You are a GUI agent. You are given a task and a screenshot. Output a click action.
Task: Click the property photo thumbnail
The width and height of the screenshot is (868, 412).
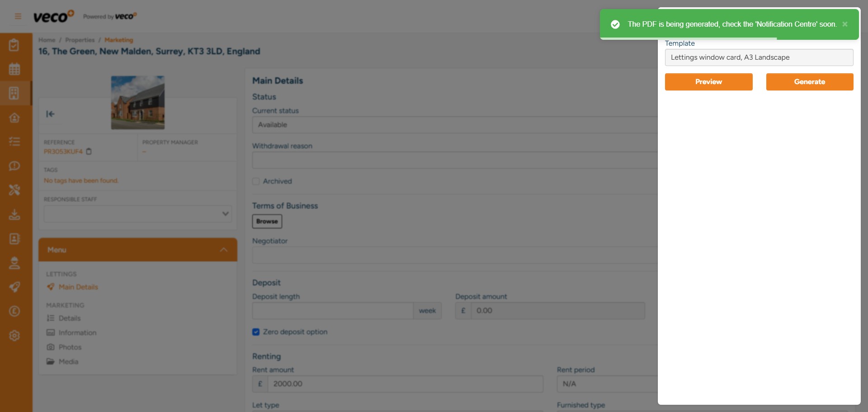(x=138, y=103)
